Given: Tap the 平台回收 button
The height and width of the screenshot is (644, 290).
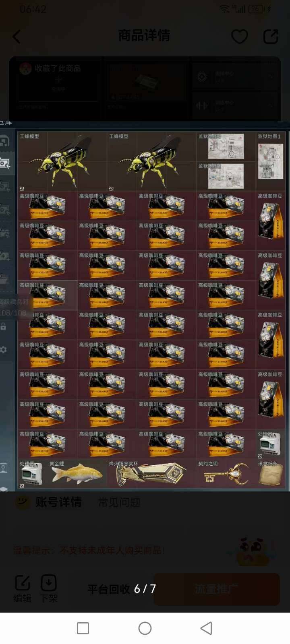Looking at the screenshot, I should coord(109,589).
